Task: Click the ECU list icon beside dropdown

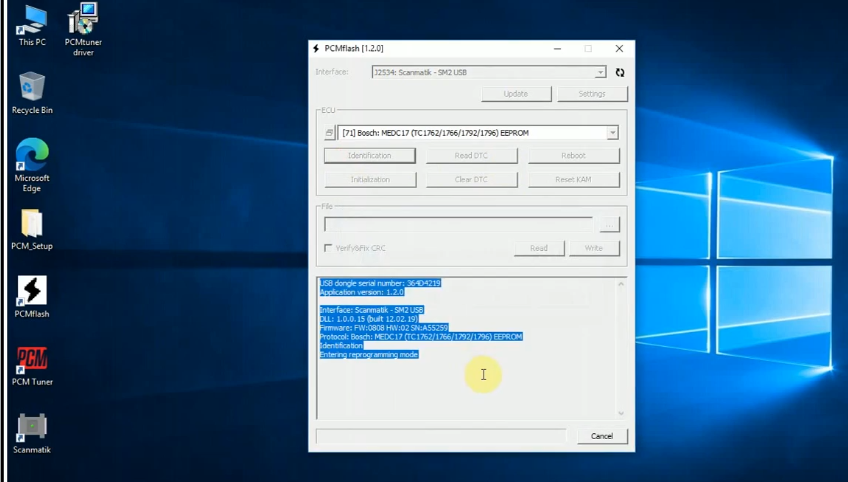Action: [x=329, y=133]
